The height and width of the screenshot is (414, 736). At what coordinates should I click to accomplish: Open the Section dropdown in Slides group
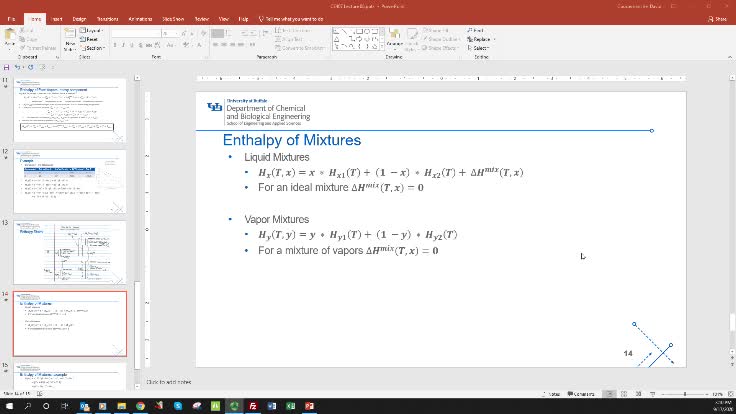pyautogui.click(x=95, y=47)
